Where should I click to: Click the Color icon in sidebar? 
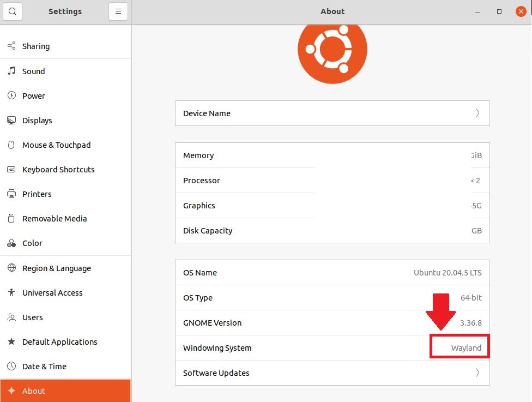[11, 243]
